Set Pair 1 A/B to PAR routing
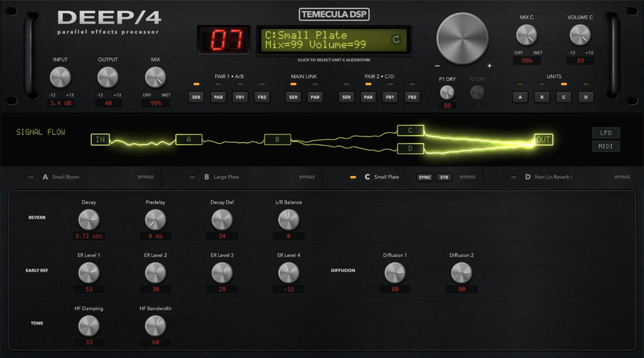Image resolution: width=644 pixels, height=358 pixels. 218,97
